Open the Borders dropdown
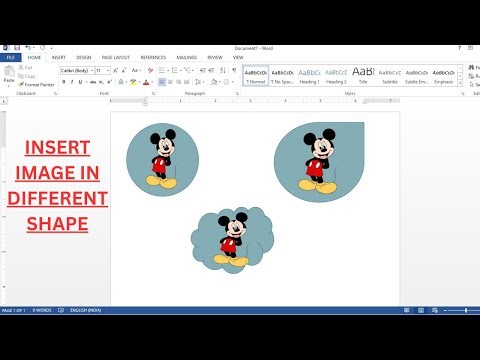The image size is (480, 360). (x=232, y=82)
